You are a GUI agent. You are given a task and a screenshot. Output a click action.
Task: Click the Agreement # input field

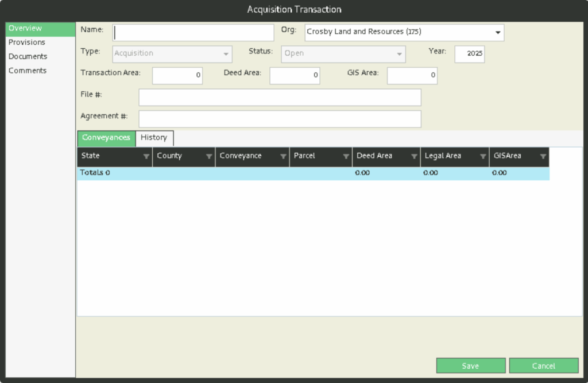(x=280, y=119)
